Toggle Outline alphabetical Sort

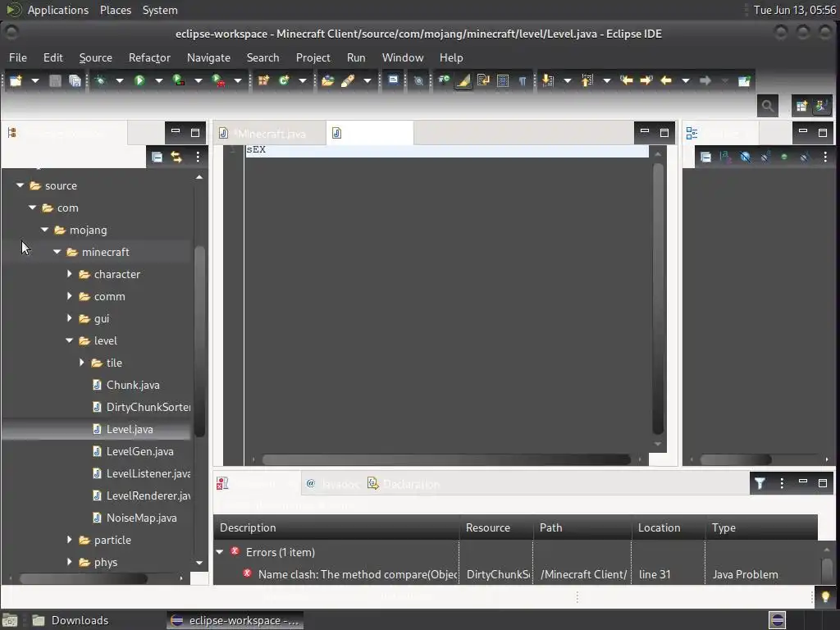click(x=726, y=157)
